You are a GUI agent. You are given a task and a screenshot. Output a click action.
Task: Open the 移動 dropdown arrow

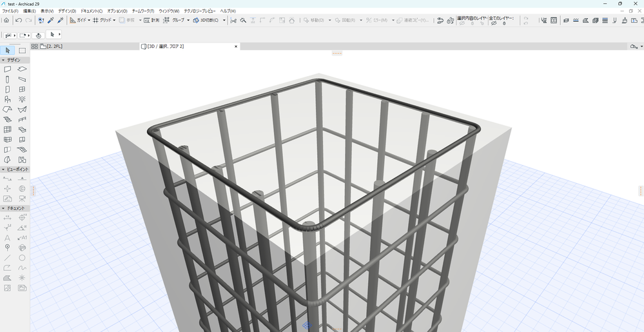click(x=329, y=20)
